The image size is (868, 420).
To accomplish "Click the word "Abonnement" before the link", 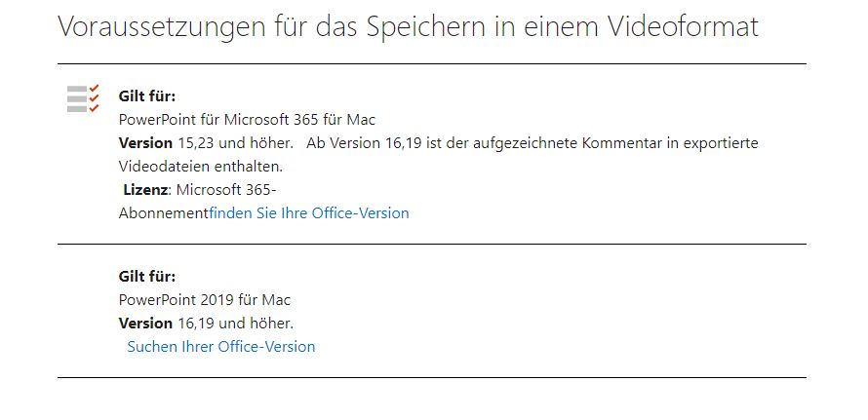I will pos(164,213).
